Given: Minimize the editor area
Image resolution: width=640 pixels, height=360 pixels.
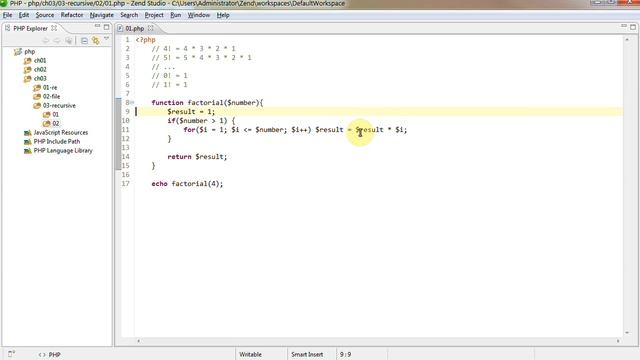Looking at the screenshot, I should tap(624, 26).
